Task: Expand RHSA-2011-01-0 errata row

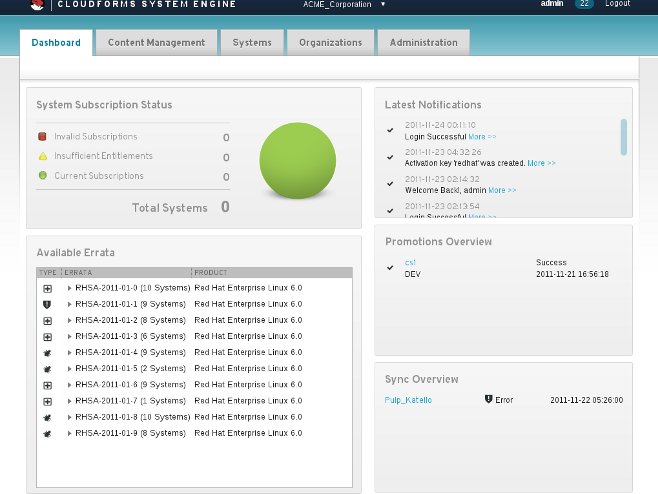Action: (x=70, y=288)
